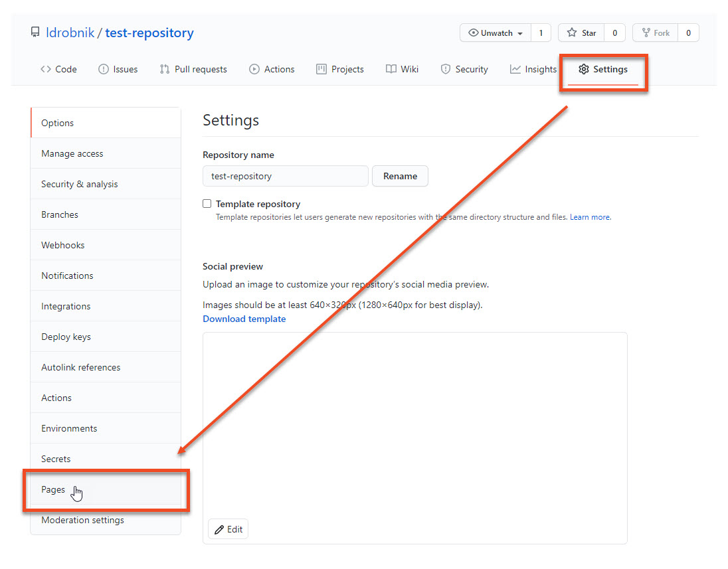Star the test-repository
The image size is (728, 569).
[581, 32]
